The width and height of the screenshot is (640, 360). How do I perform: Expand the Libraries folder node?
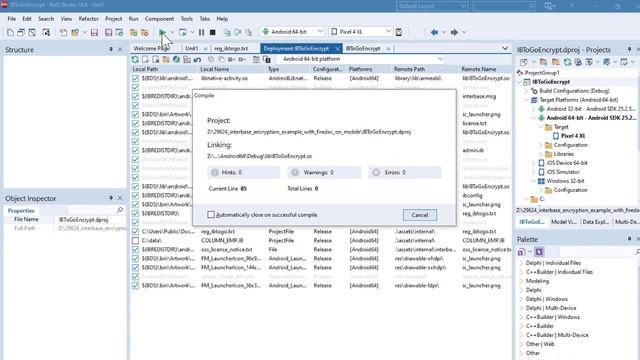(541, 154)
